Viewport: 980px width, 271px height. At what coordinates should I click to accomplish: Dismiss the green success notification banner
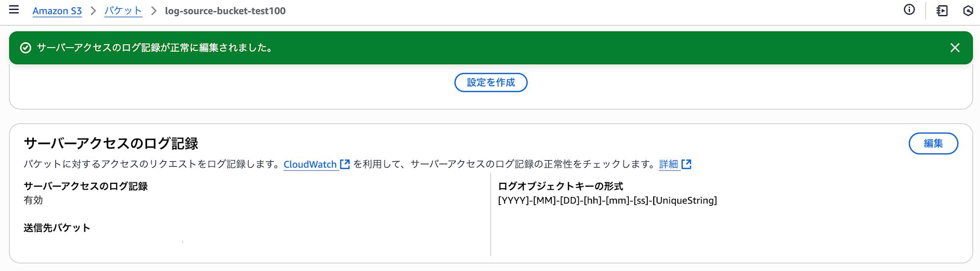[x=955, y=48]
